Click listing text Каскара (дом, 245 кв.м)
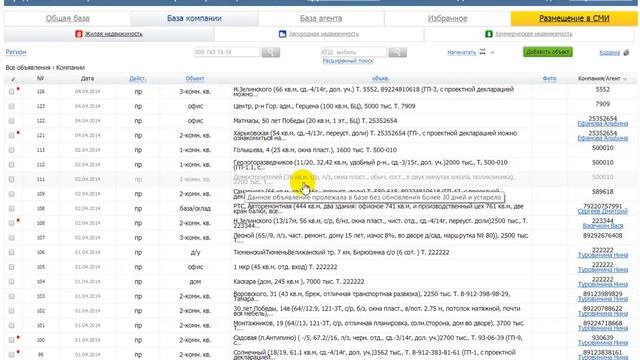640x360 pixels. point(299,282)
